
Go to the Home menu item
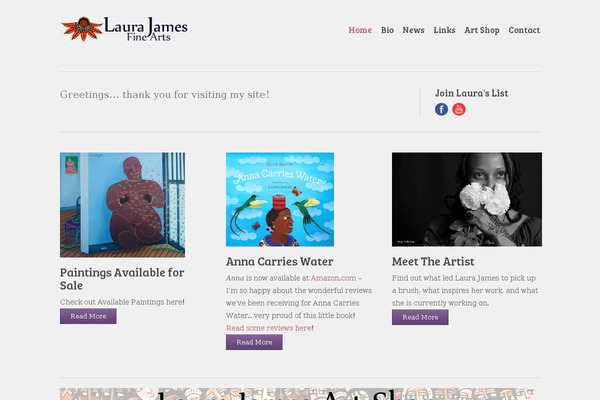coord(360,30)
